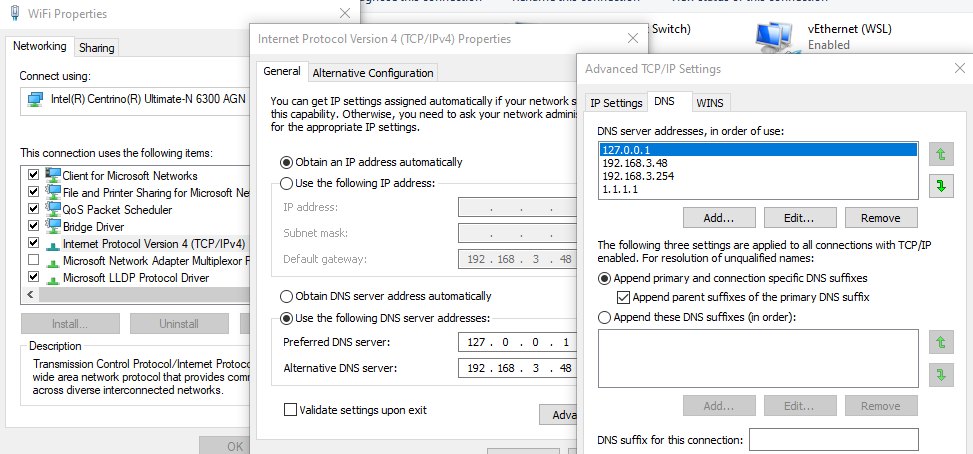
Task: Move selected DNS server down with green arrow
Action: pos(941,185)
